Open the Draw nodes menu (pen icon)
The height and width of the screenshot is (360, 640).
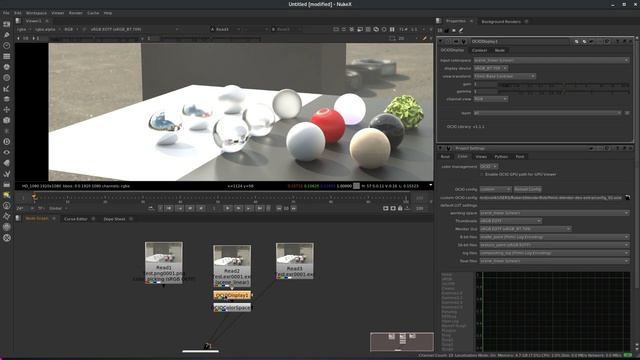[x=7, y=35]
